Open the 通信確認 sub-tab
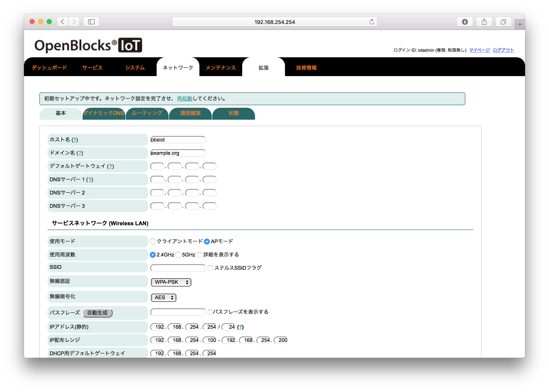 click(190, 113)
